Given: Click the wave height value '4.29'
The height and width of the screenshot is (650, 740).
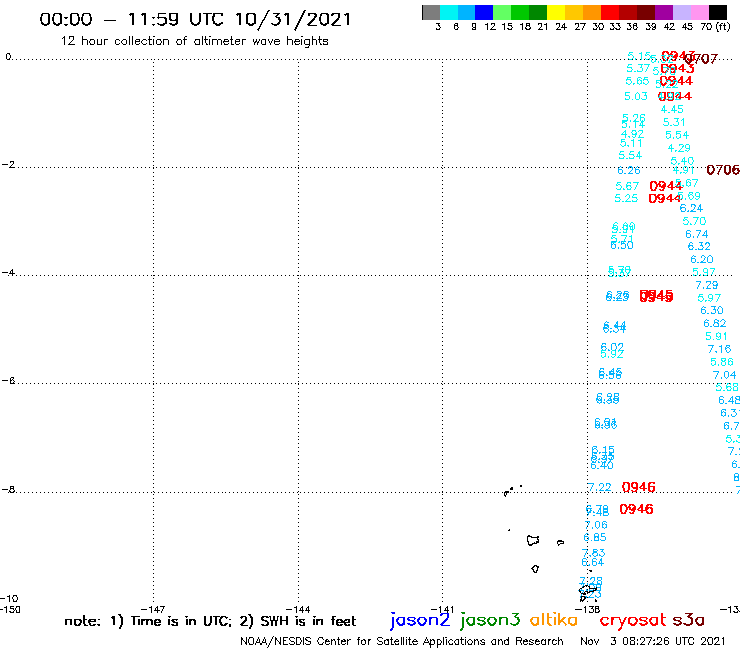Looking at the screenshot, I should point(679,148).
